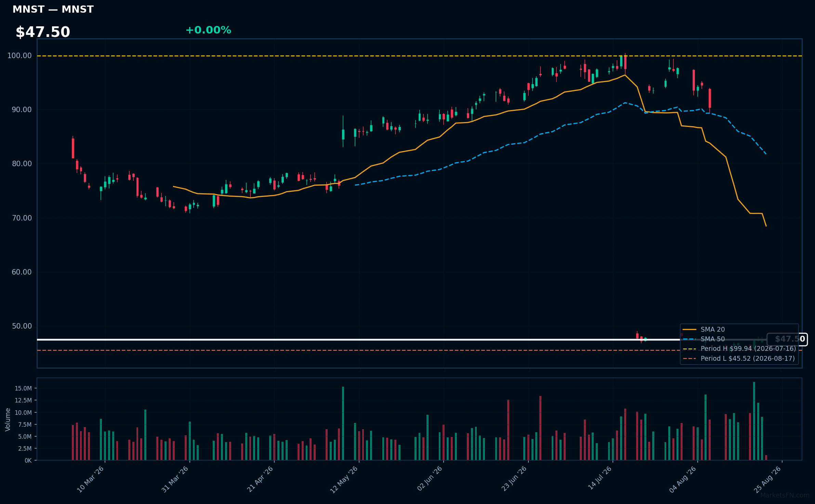Click the 100.00 price axis label
815x504 pixels.
(x=19, y=55)
